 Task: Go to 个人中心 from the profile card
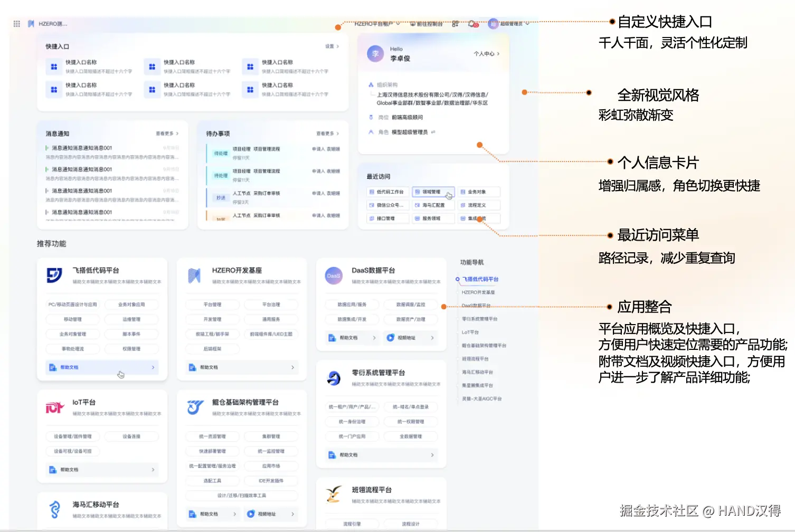[x=487, y=54]
